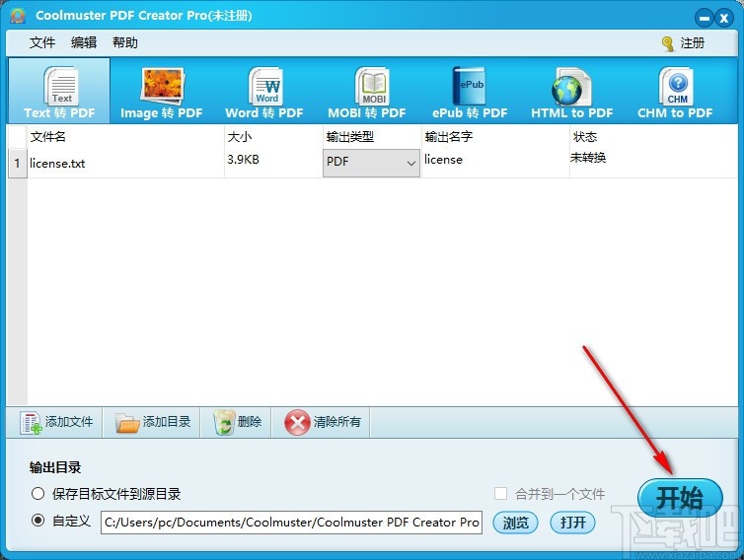Click the 输出类型 column header
744x560 pixels.
click(372, 137)
